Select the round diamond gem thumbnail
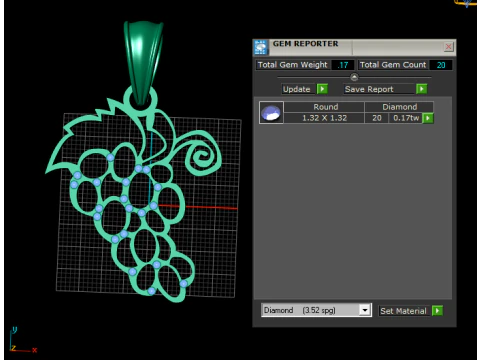The image size is (480, 360). pyautogui.click(x=271, y=113)
